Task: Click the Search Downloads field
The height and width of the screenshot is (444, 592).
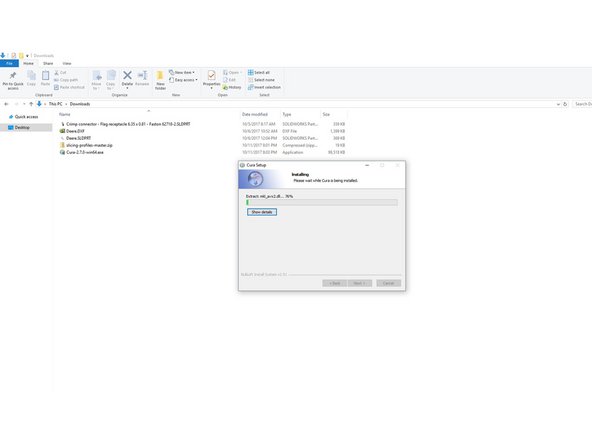Action: (x=582, y=104)
